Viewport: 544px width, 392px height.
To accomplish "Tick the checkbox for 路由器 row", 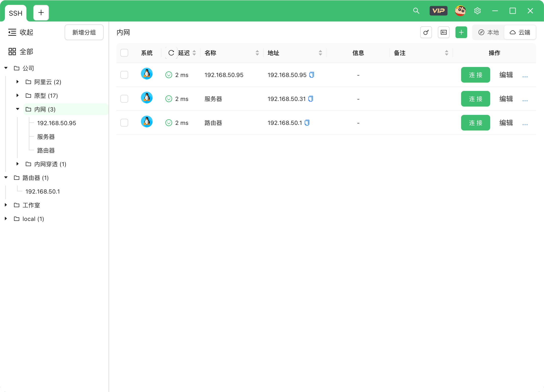I will (x=124, y=123).
